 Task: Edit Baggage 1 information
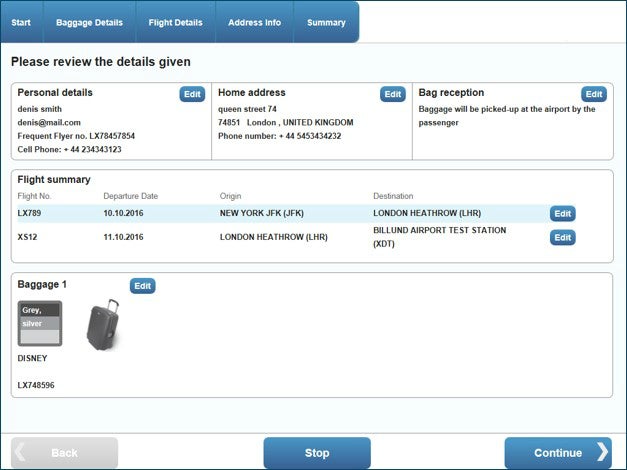(143, 286)
